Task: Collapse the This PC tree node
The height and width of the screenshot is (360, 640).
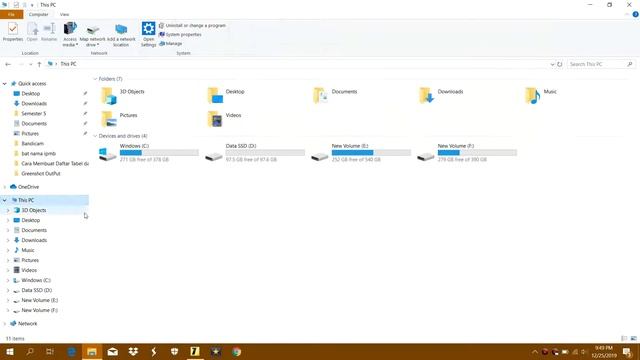Action: (4, 200)
